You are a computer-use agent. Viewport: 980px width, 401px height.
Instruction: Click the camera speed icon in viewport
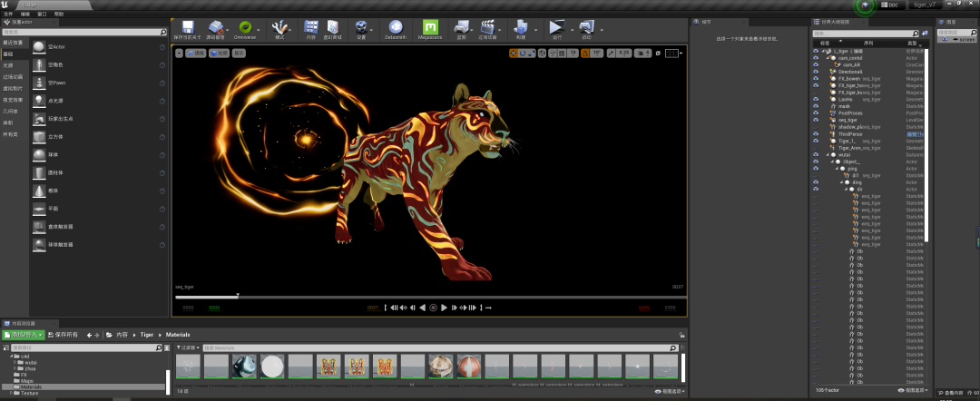642,54
